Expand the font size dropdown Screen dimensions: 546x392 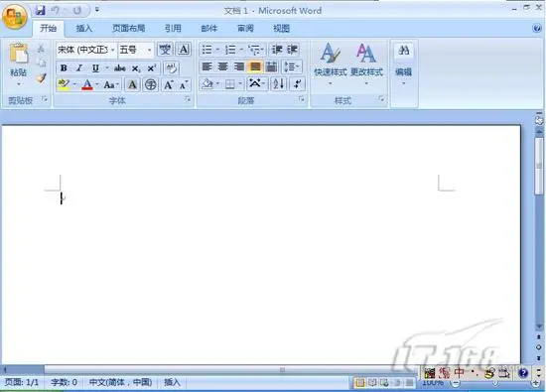[149, 51]
